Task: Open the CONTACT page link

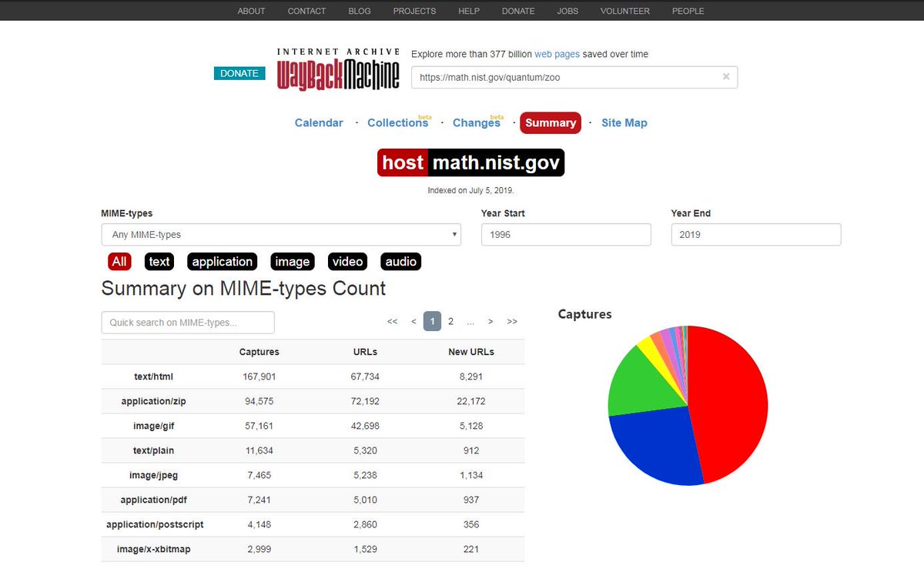Action: point(306,11)
